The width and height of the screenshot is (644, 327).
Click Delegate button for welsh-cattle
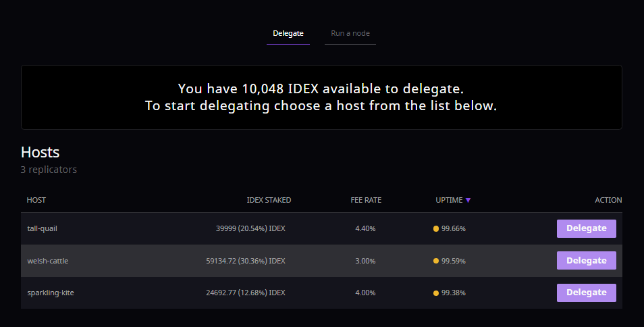coord(586,261)
